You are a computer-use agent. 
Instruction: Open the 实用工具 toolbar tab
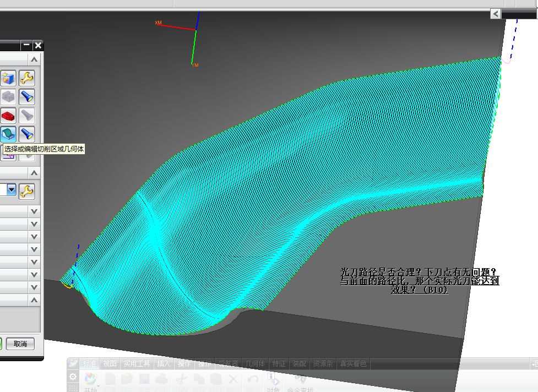(x=137, y=363)
